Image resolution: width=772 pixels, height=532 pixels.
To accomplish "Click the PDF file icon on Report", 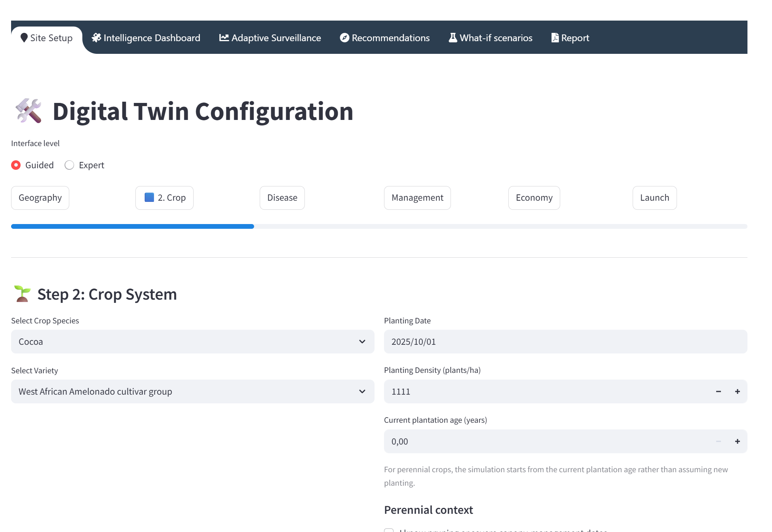I will click(555, 38).
